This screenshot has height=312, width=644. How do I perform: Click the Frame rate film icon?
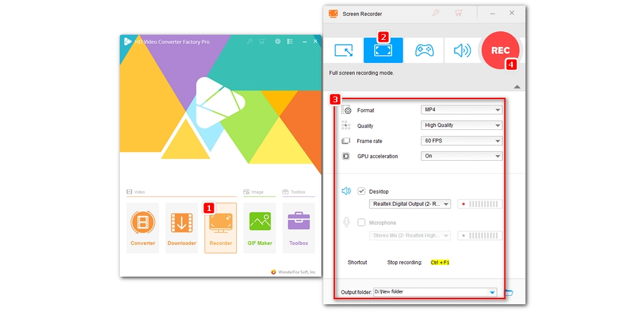pos(346,141)
